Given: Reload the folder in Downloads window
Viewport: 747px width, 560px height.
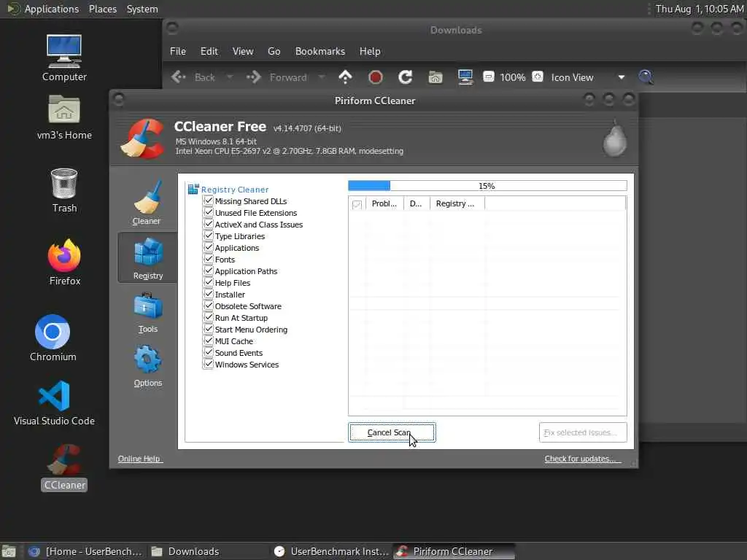Looking at the screenshot, I should point(405,77).
